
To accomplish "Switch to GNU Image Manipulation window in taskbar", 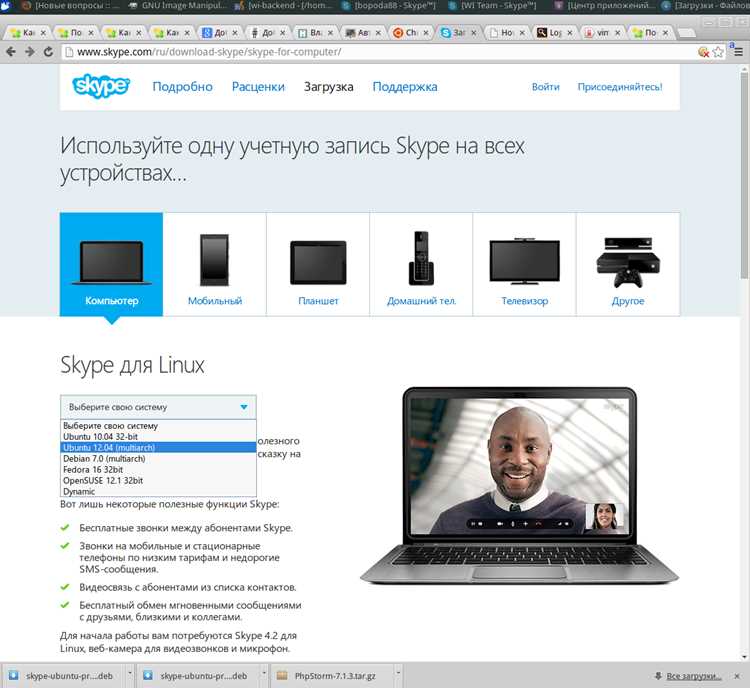I will (x=179, y=6).
